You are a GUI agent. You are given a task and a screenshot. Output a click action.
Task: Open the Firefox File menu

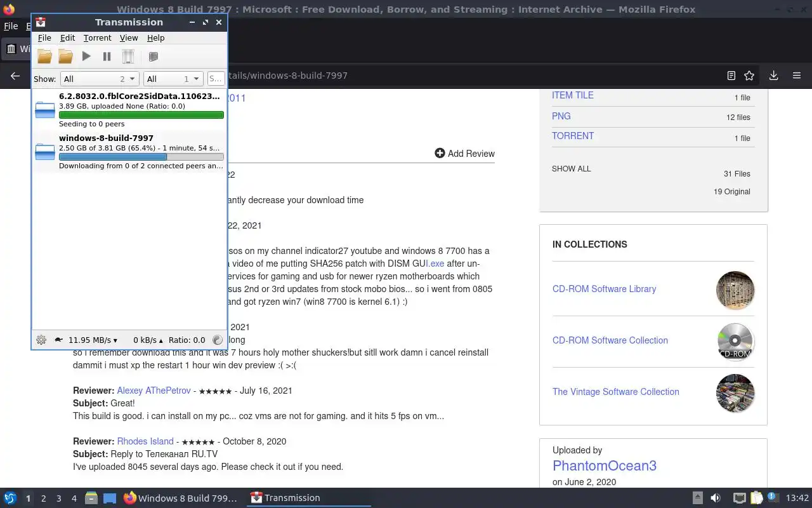[x=11, y=26]
